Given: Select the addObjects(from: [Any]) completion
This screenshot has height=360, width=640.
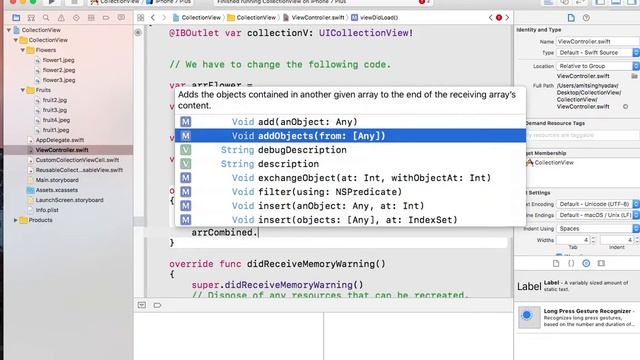Looking at the screenshot, I should (x=350, y=136).
